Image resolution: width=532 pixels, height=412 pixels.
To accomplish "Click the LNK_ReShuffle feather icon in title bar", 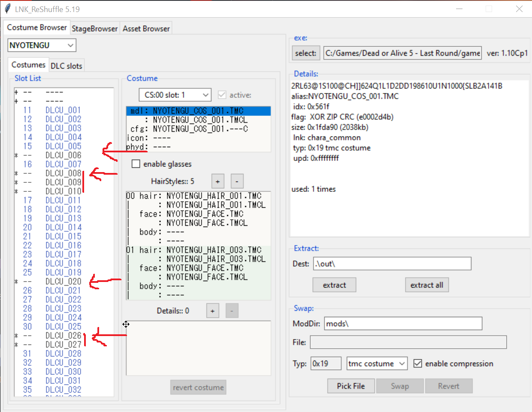I will click(7, 9).
